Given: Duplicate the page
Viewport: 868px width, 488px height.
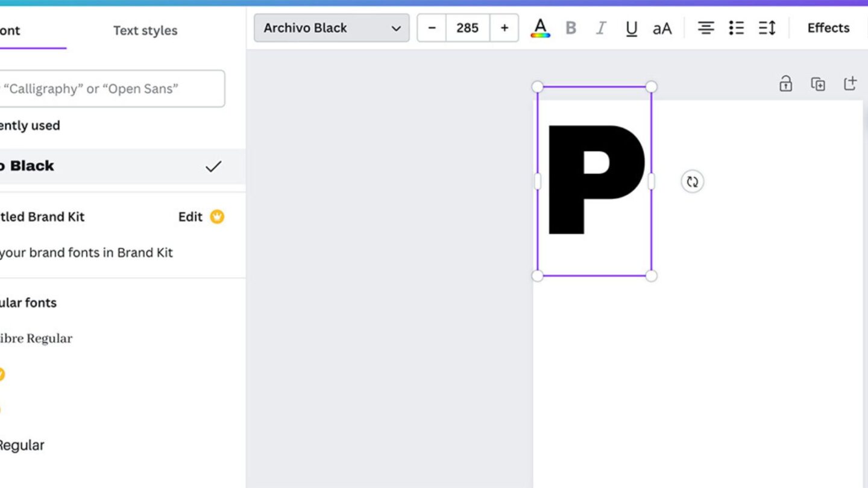Looking at the screenshot, I should [x=818, y=84].
